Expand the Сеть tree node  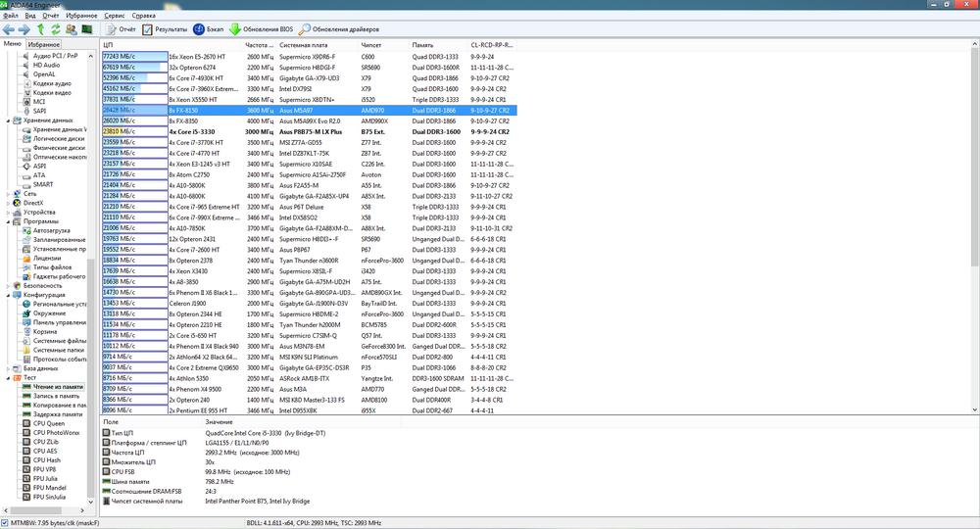click(8, 194)
